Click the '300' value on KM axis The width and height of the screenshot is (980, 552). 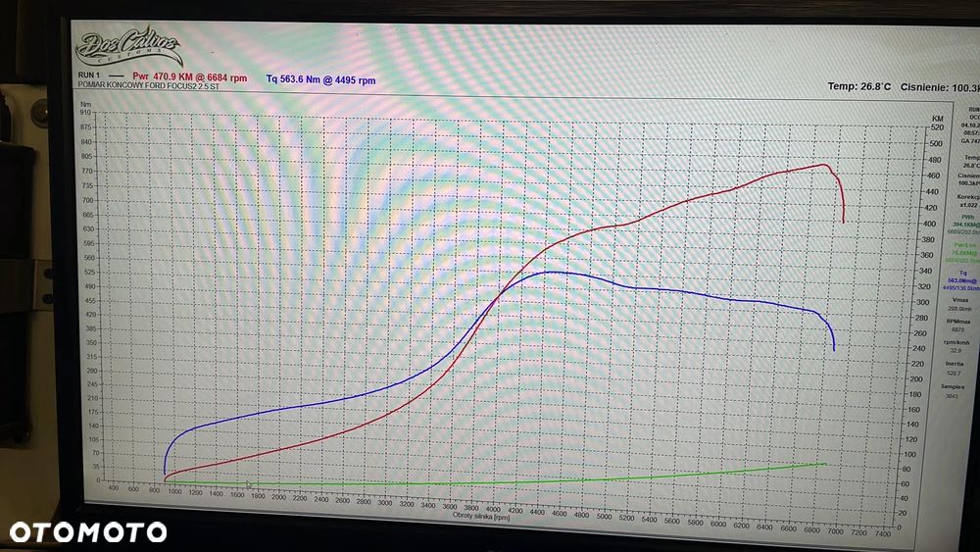tap(921, 302)
